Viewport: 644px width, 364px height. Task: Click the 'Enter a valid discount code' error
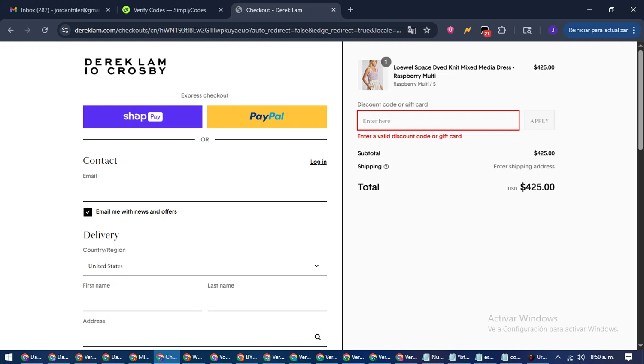pos(410,136)
